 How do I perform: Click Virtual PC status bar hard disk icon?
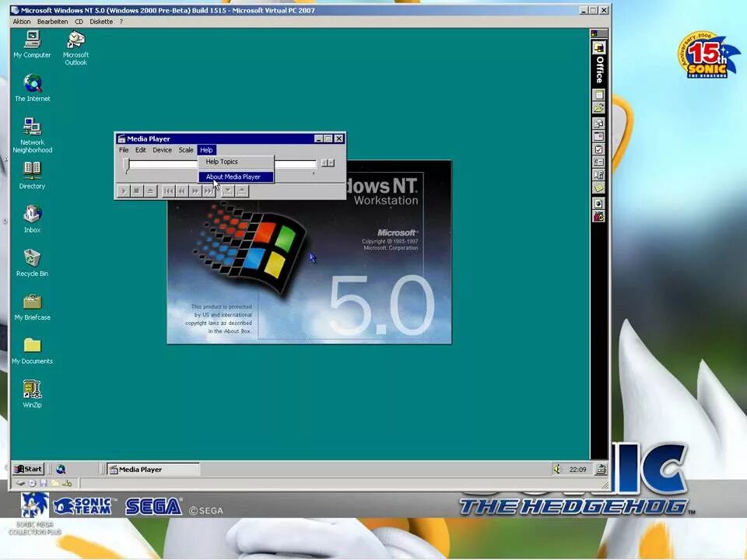coord(20,483)
